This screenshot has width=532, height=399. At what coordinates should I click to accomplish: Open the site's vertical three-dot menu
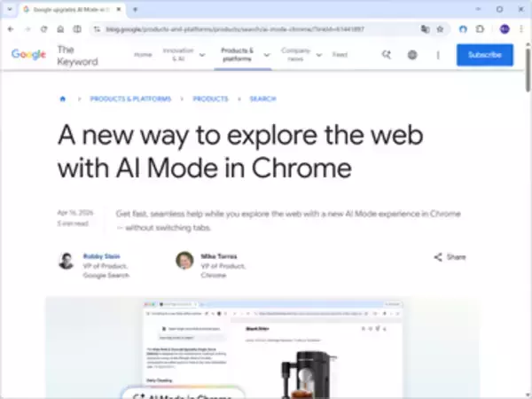438,55
